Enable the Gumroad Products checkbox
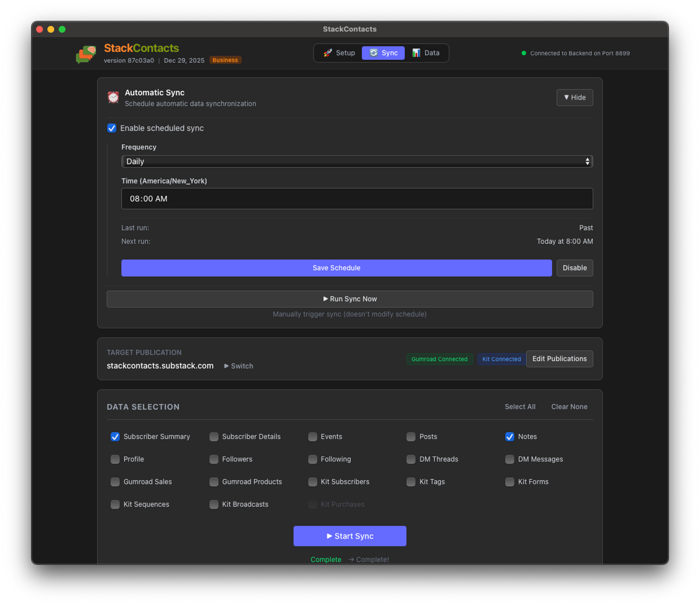 [x=214, y=482]
